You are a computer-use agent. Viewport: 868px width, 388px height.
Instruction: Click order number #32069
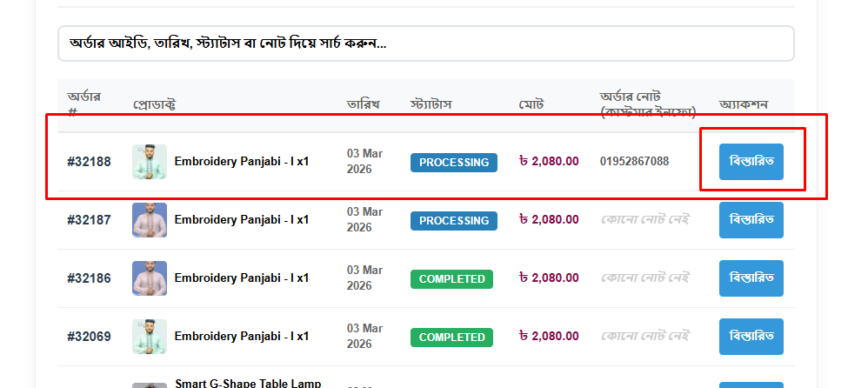(x=89, y=337)
